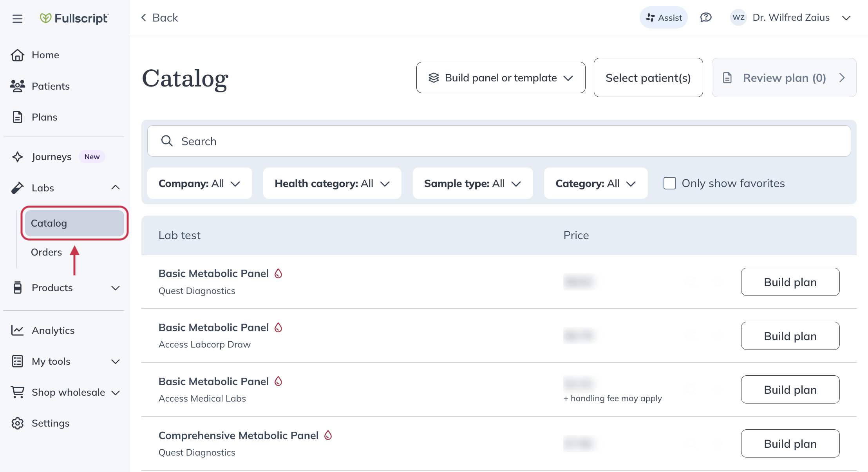
Task: Open the Sample type filter dropdown
Action: (x=472, y=183)
